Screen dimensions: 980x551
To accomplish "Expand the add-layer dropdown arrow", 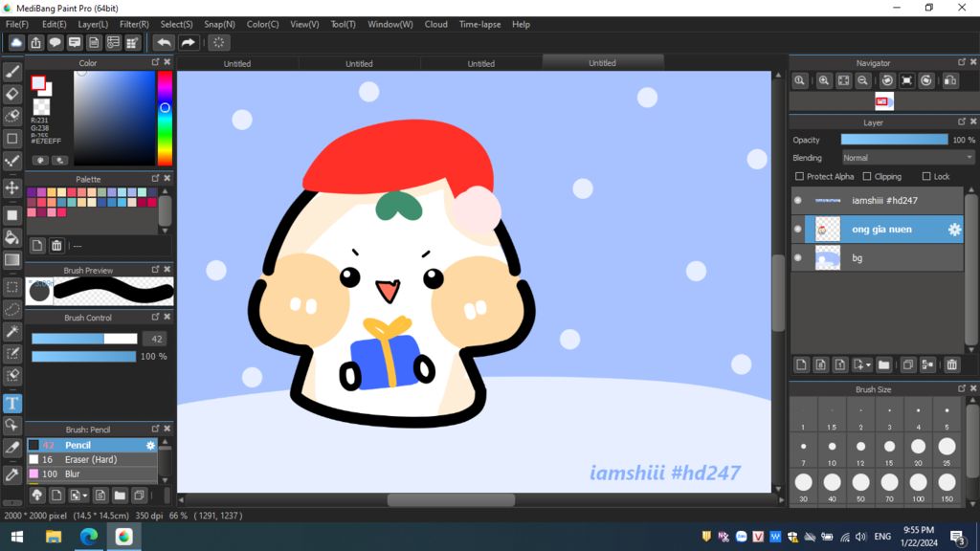I will (868, 364).
